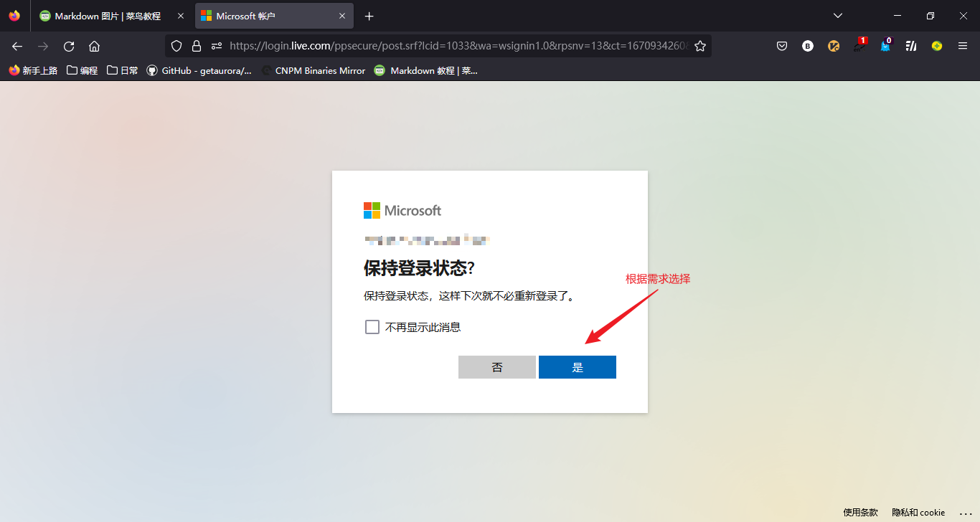Screen dimensions: 980x522
Task: Open site permissions icon in address bar
Action: click(217, 46)
